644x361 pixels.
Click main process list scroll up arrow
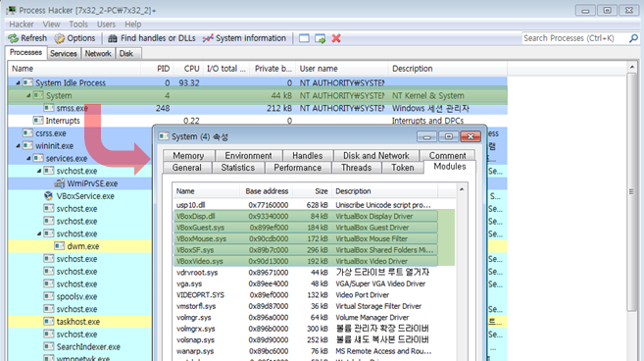point(632,68)
